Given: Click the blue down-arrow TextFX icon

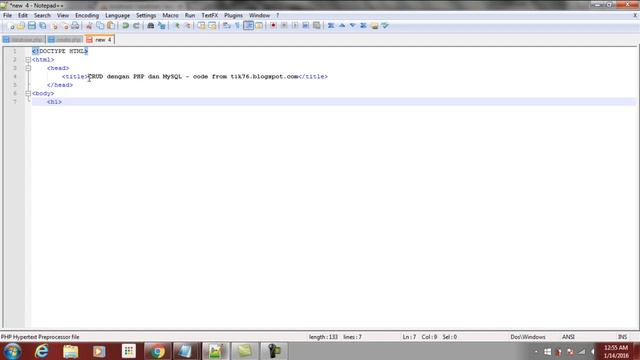Looking at the screenshot, I should [x=352, y=26].
